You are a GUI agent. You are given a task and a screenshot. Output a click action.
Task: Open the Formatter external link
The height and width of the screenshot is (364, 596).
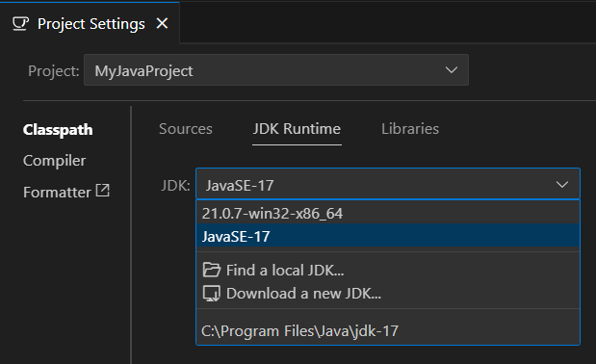[66, 192]
